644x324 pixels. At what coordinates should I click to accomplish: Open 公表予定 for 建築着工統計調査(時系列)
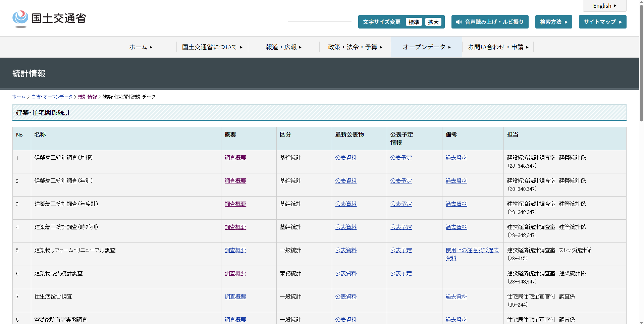click(x=401, y=227)
